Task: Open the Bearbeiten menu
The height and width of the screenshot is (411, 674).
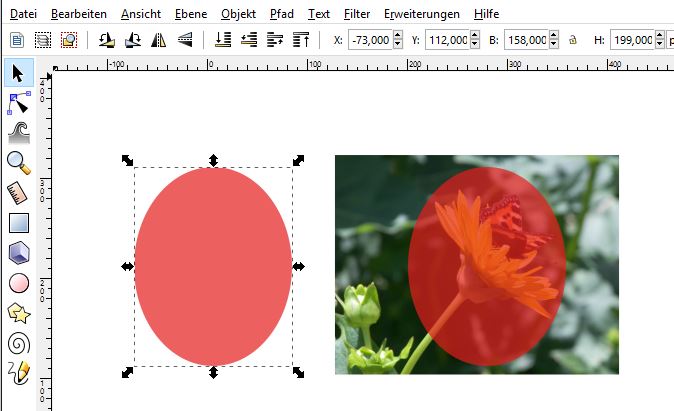Action: point(79,14)
